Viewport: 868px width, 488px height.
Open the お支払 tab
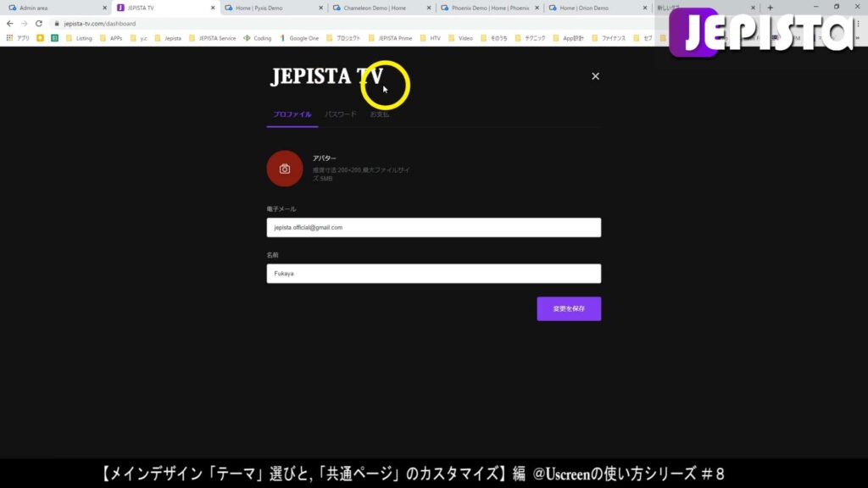[379, 114]
